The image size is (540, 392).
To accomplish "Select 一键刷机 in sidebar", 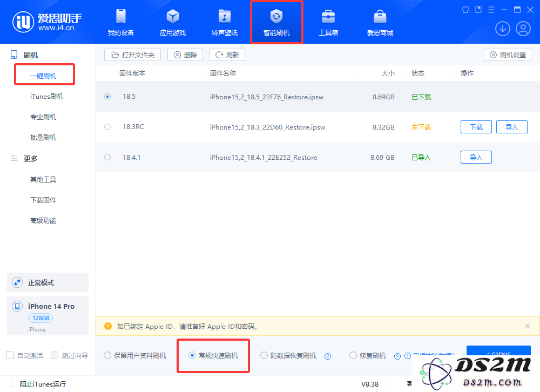I will 43,76.
